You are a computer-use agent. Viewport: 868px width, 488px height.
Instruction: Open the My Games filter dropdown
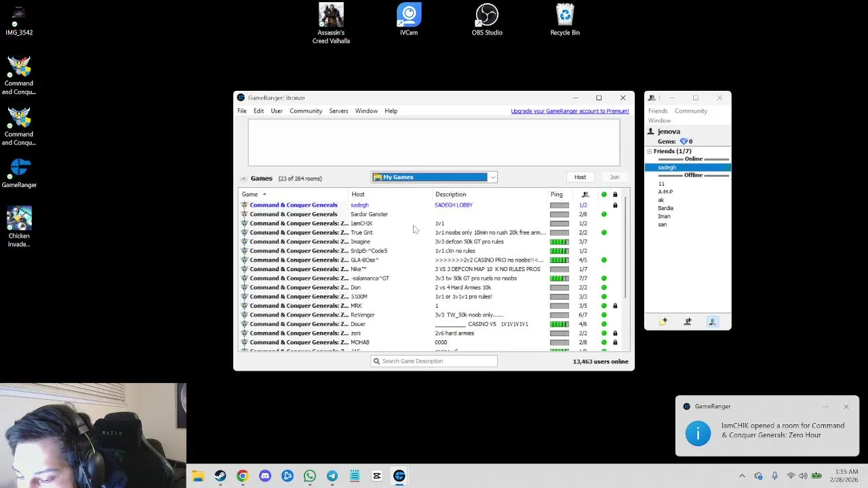434,177
